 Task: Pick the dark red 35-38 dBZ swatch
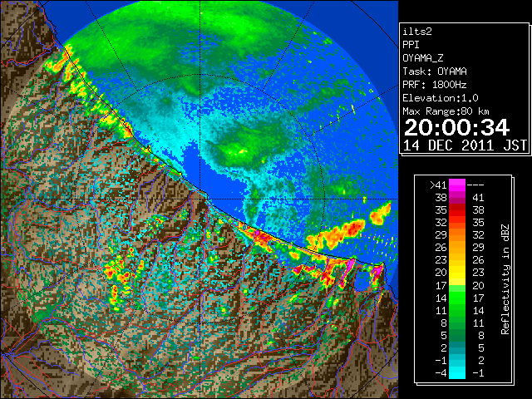(x=457, y=210)
